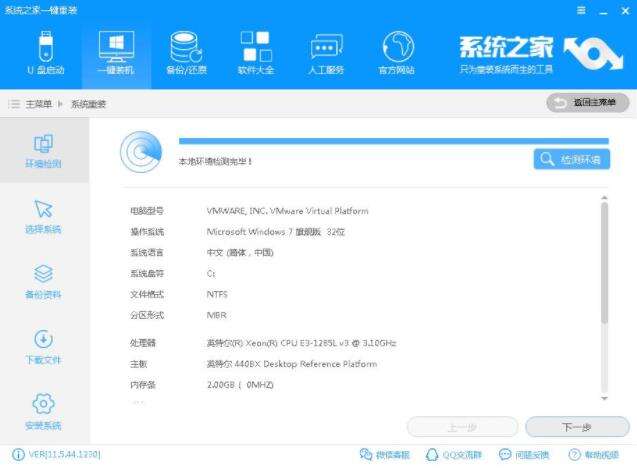The height and width of the screenshot is (470, 637).
Task: Click the 检测环境 button
Action: [x=572, y=159]
